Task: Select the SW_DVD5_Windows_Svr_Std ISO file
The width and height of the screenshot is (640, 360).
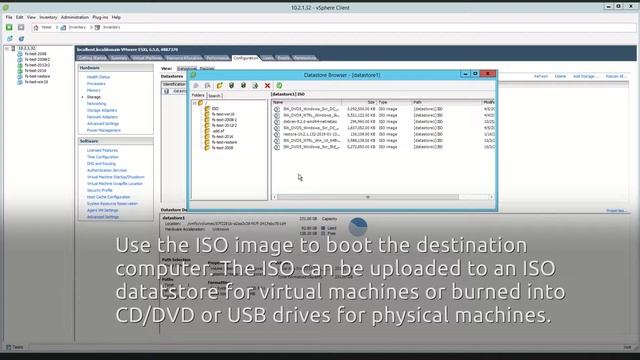Action: (x=311, y=147)
